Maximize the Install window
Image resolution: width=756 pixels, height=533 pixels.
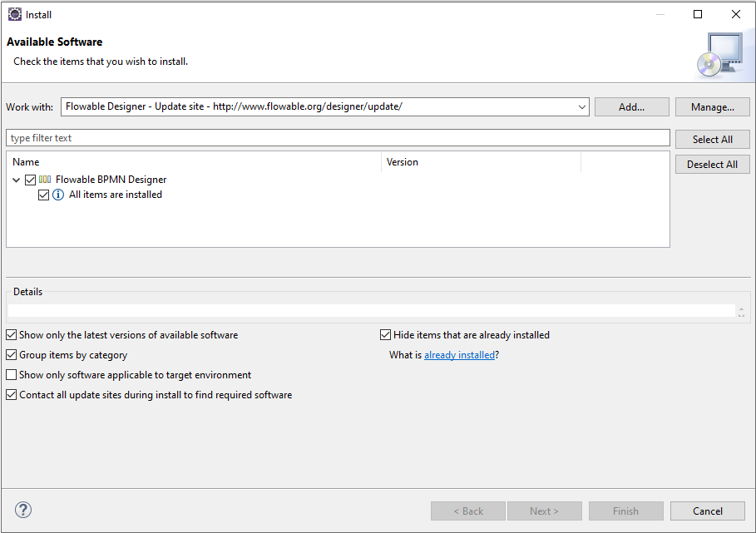click(x=698, y=14)
